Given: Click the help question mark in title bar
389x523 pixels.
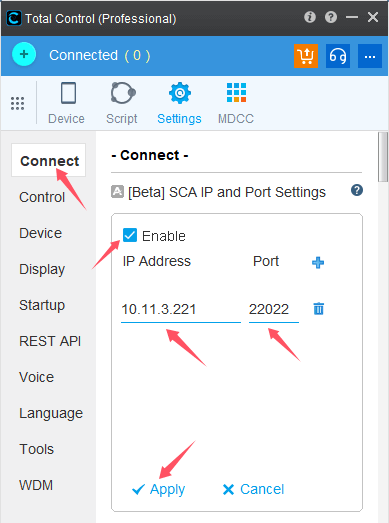Looking at the screenshot, I should tap(331, 17).
